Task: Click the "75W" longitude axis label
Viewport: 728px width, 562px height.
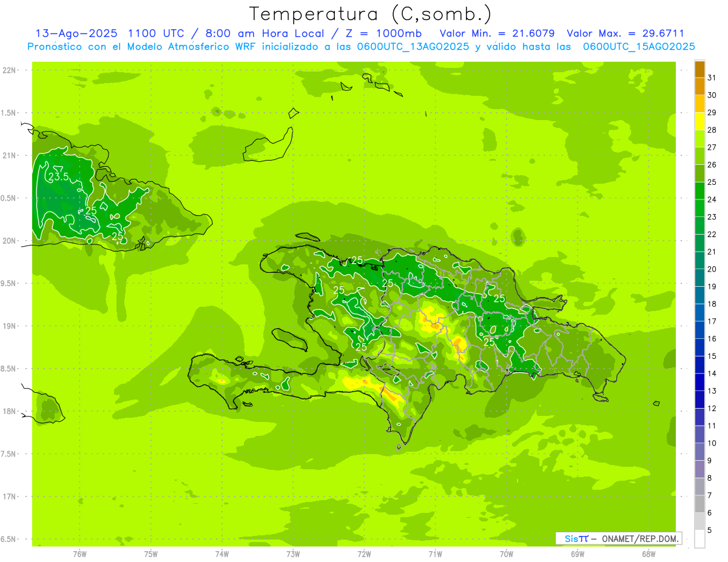Action: 151,554
